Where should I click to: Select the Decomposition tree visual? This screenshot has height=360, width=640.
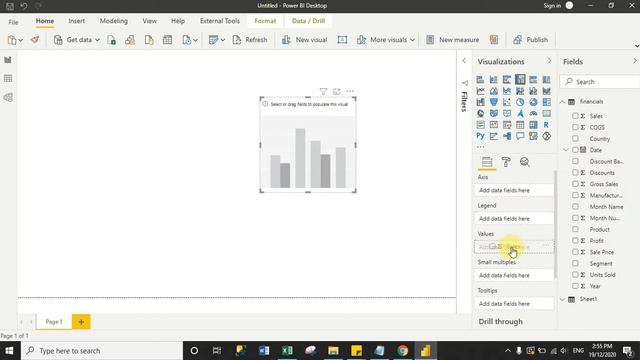[x=507, y=136]
